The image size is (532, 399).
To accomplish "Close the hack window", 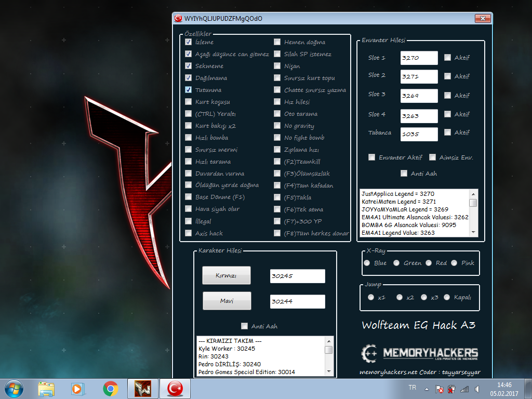I will click(483, 18).
